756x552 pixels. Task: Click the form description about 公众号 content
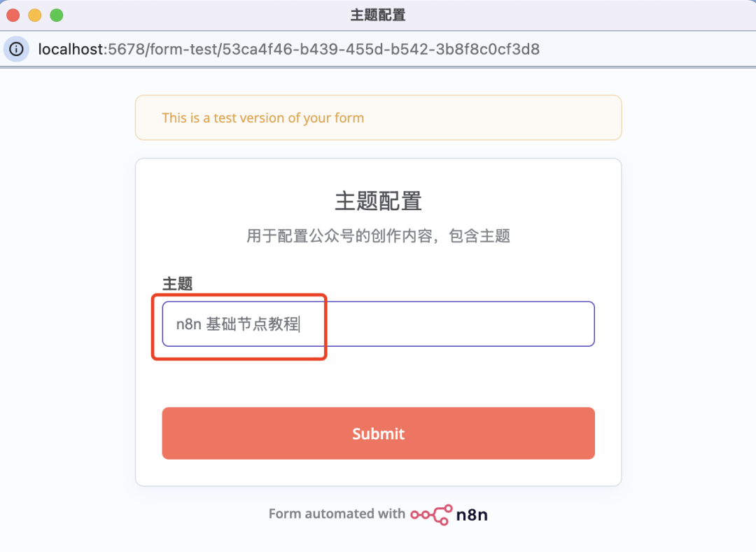(378, 236)
